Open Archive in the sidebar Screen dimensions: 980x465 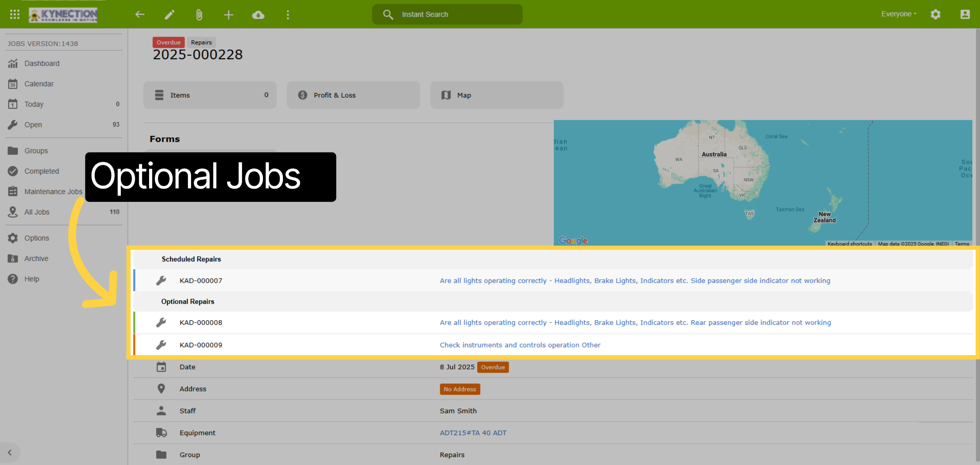point(64,259)
